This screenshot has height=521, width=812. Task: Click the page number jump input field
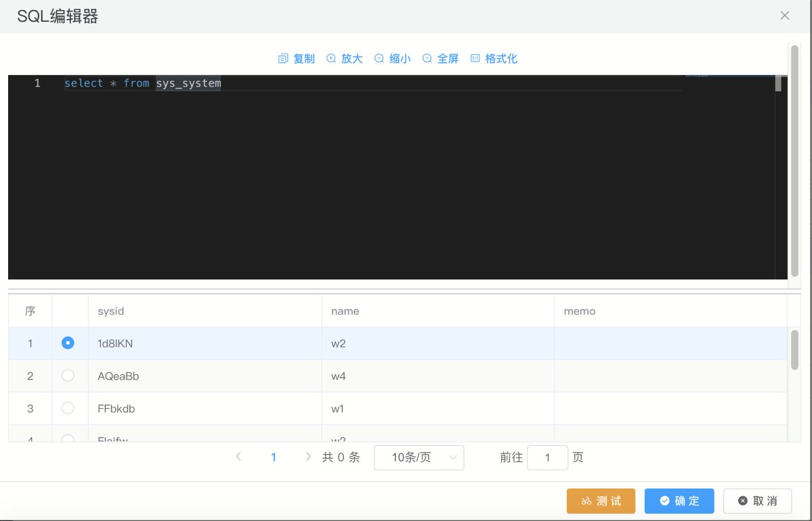547,457
